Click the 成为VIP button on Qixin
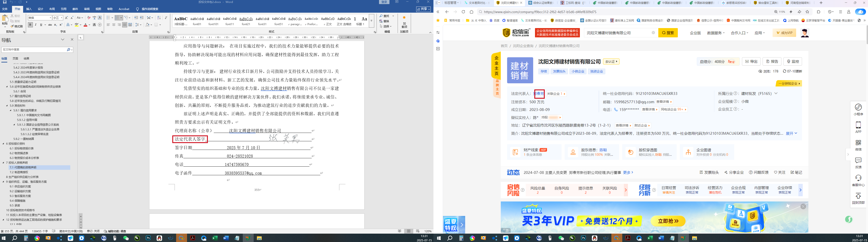The image size is (868, 242). pyautogui.click(x=784, y=33)
